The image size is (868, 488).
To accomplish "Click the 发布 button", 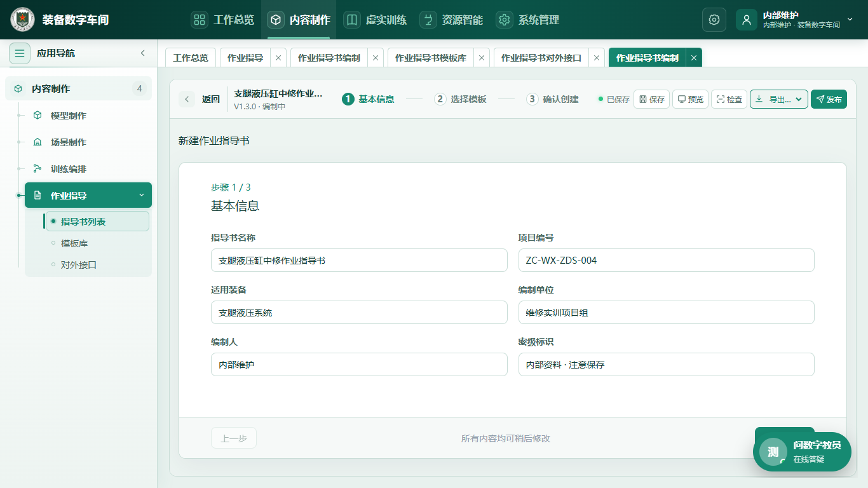I will (x=829, y=99).
